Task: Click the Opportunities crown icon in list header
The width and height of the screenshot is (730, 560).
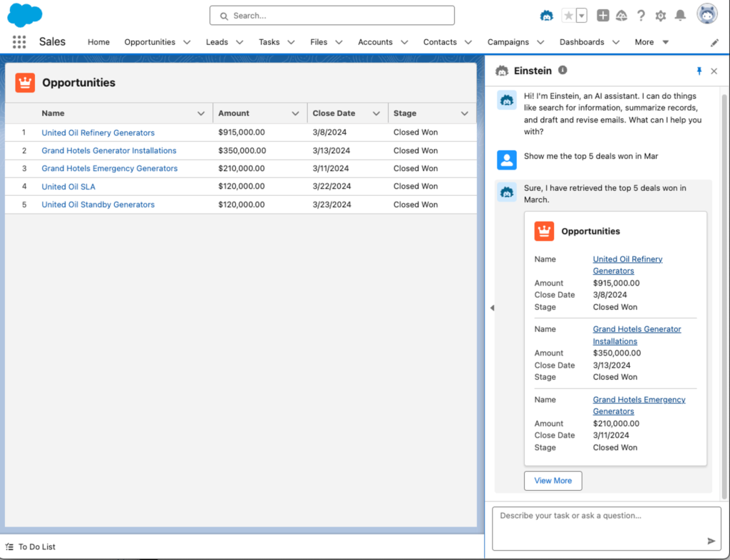Action: pyautogui.click(x=25, y=83)
